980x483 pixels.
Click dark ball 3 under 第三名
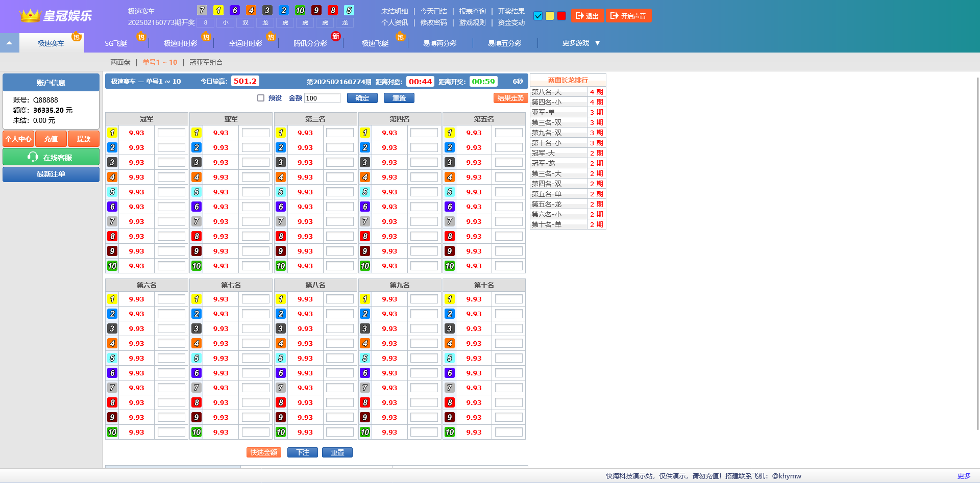coord(281,162)
